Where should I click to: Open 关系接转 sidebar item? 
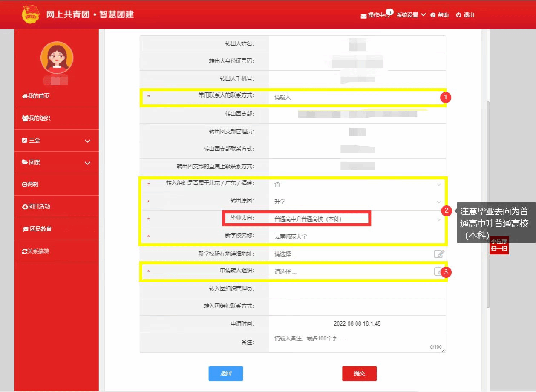[x=36, y=251]
